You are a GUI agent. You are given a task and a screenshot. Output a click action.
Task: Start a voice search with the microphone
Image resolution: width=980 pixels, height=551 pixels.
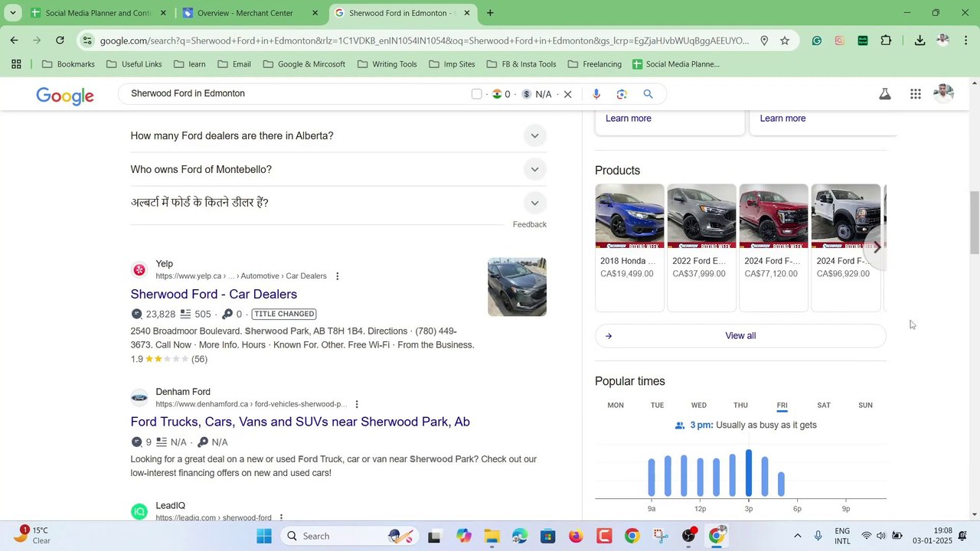pos(596,94)
